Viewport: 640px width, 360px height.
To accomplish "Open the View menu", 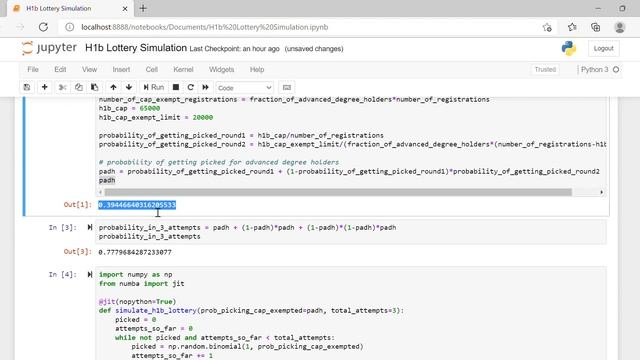I will 89,69.
